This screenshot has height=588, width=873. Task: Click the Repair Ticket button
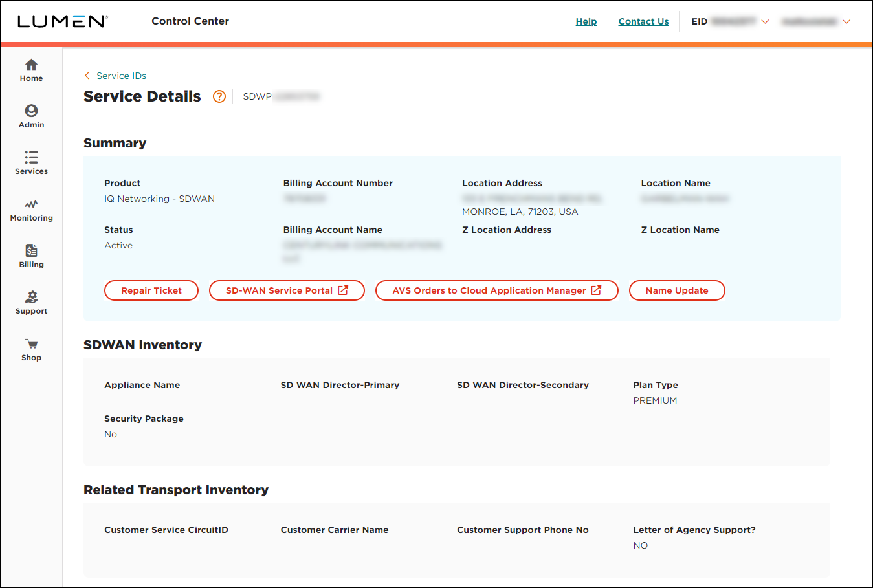tap(151, 290)
